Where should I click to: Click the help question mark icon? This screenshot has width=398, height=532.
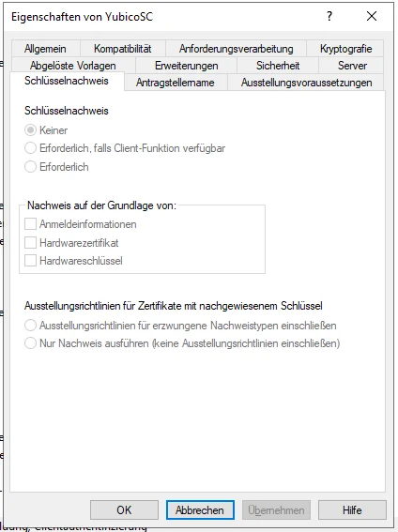click(x=329, y=16)
